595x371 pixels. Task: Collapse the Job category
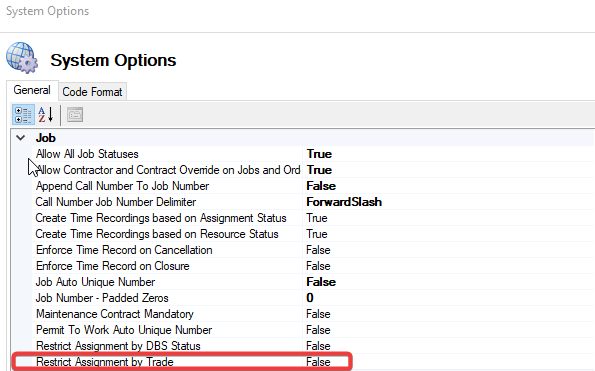point(21,138)
